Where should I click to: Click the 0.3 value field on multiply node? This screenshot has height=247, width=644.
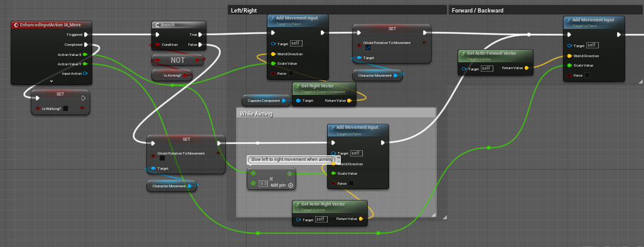click(264, 184)
